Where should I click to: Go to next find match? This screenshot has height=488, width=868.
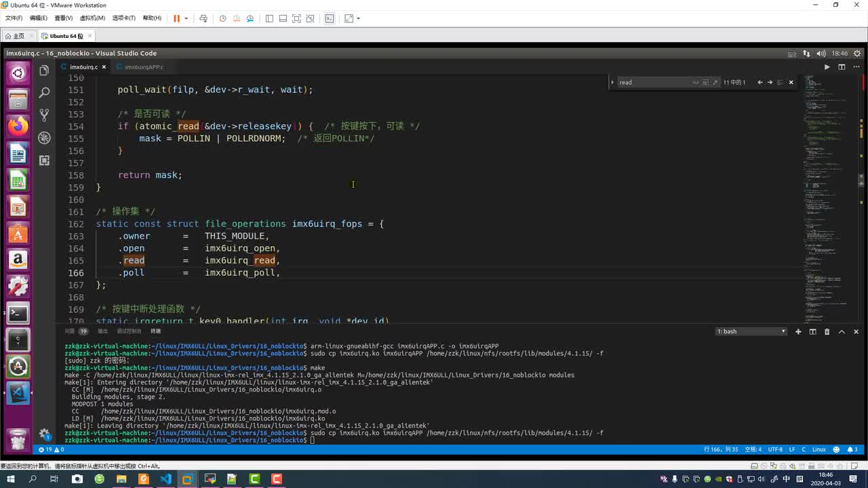pos(770,82)
